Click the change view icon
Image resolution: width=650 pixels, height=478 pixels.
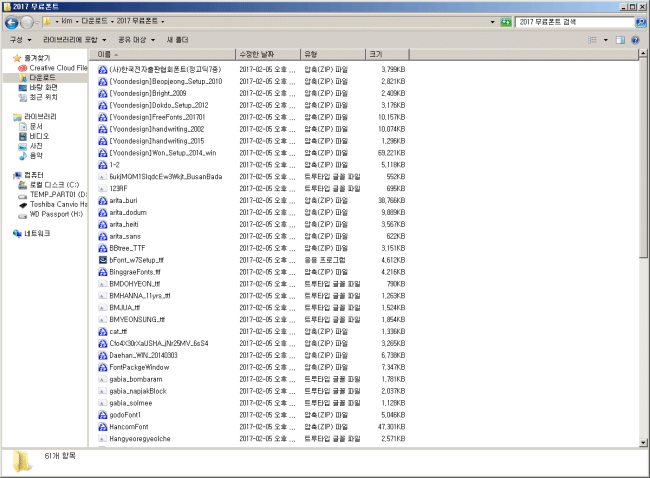[592, 40]
